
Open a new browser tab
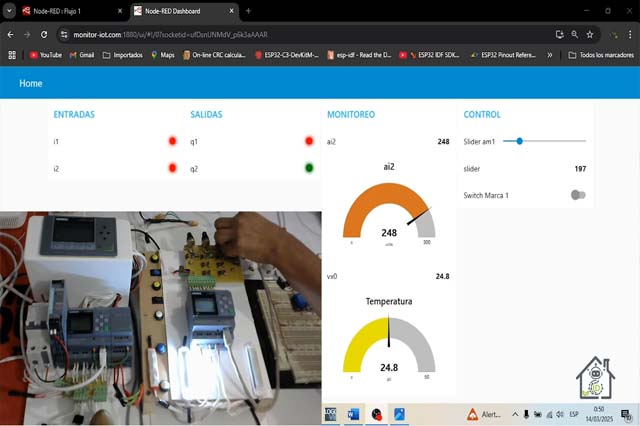(x=248, y=11)
